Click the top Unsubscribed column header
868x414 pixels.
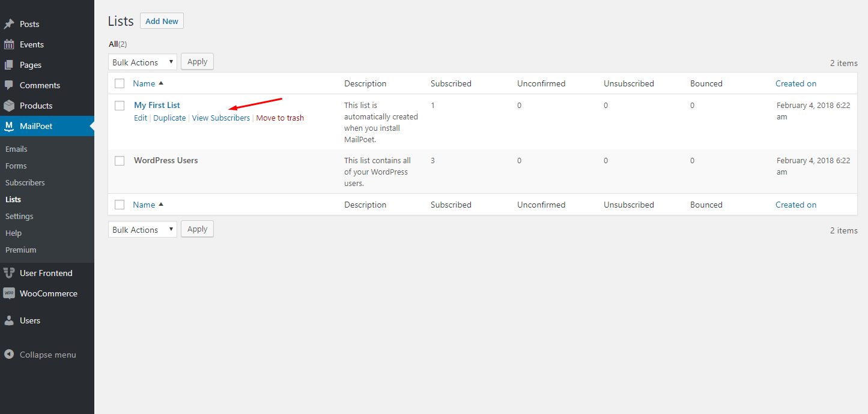point(629,83)
